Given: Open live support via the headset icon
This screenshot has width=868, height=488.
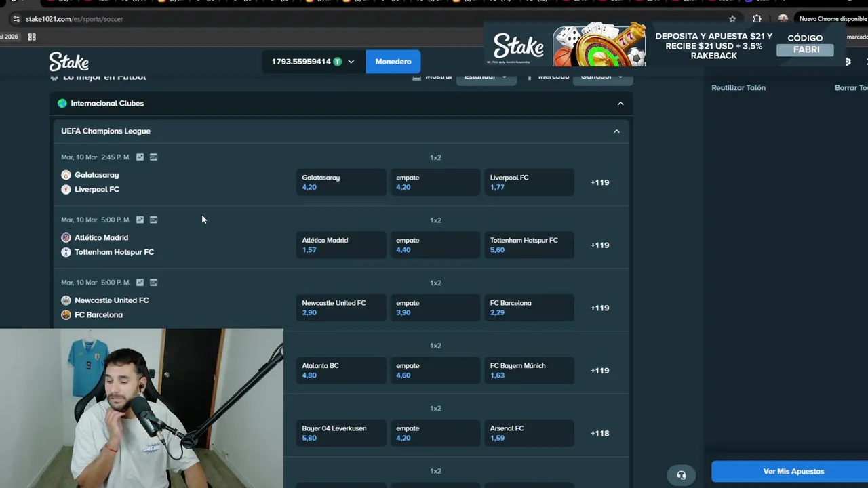Looking at the screenshot, I should click(682, 475).
